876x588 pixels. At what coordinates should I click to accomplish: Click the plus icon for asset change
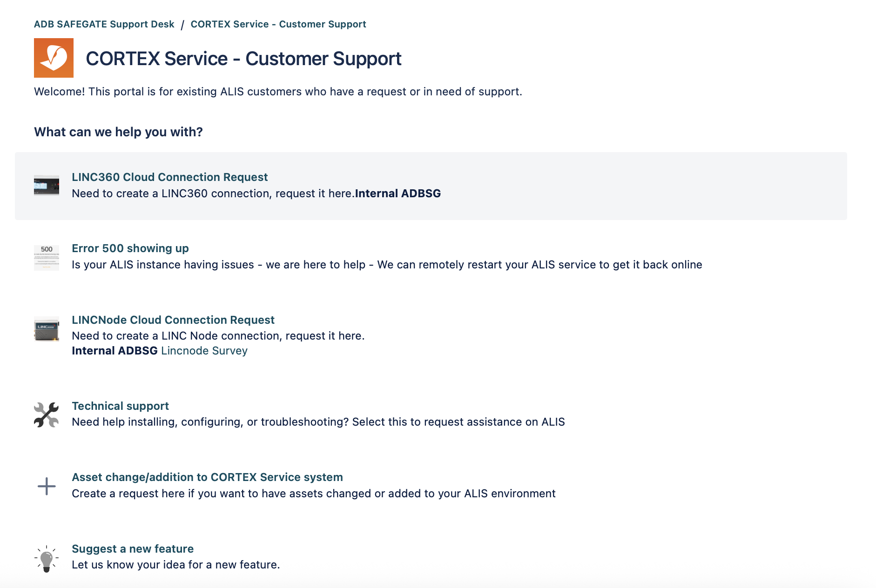point(47,486)
